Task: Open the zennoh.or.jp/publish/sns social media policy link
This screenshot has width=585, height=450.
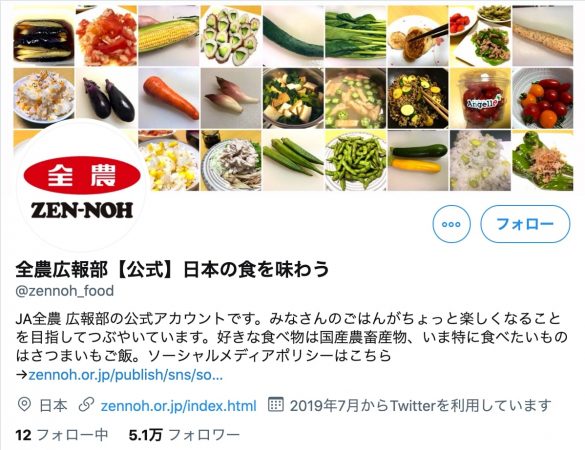Action: tap(126, 375)
